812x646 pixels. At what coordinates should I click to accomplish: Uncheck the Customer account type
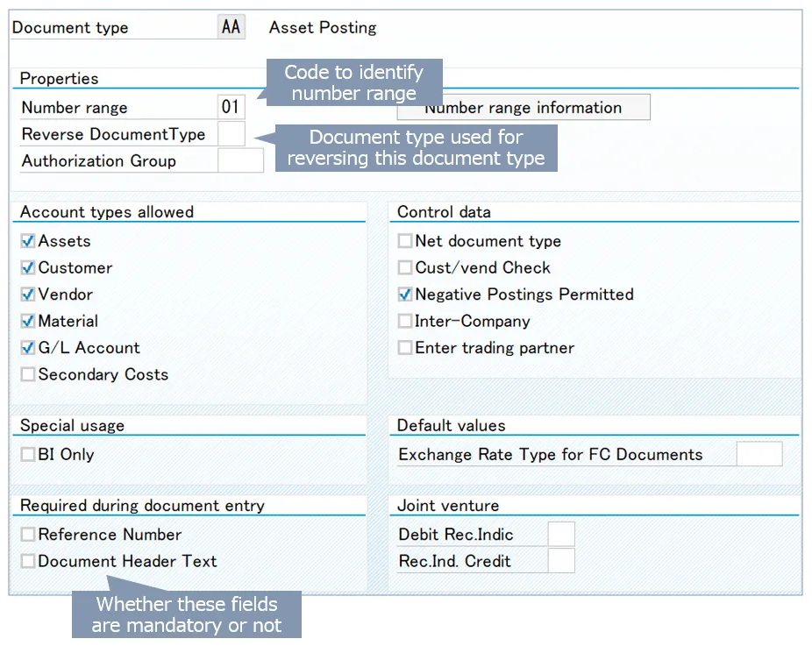pyautogui.click(x=28, y=268)
